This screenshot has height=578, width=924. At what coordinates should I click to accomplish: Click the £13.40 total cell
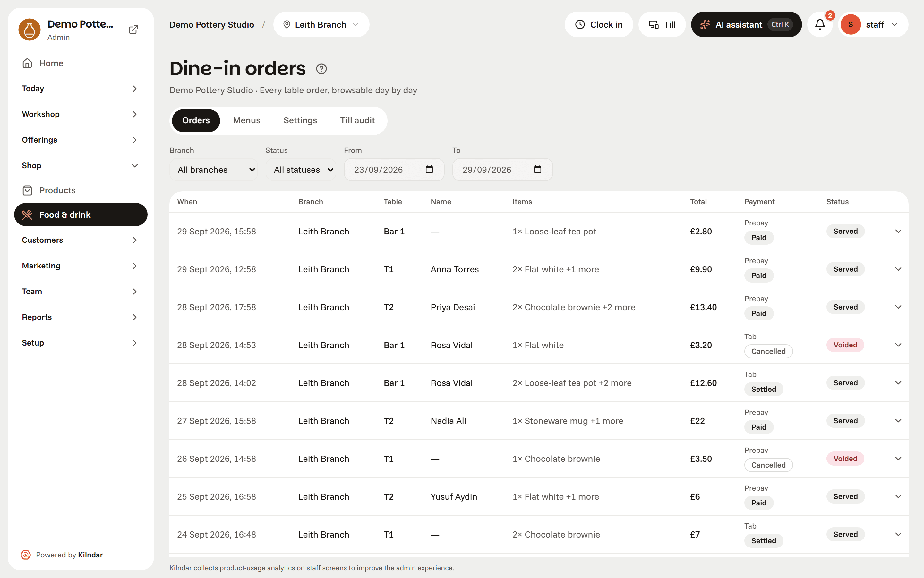tap(703, 307)
